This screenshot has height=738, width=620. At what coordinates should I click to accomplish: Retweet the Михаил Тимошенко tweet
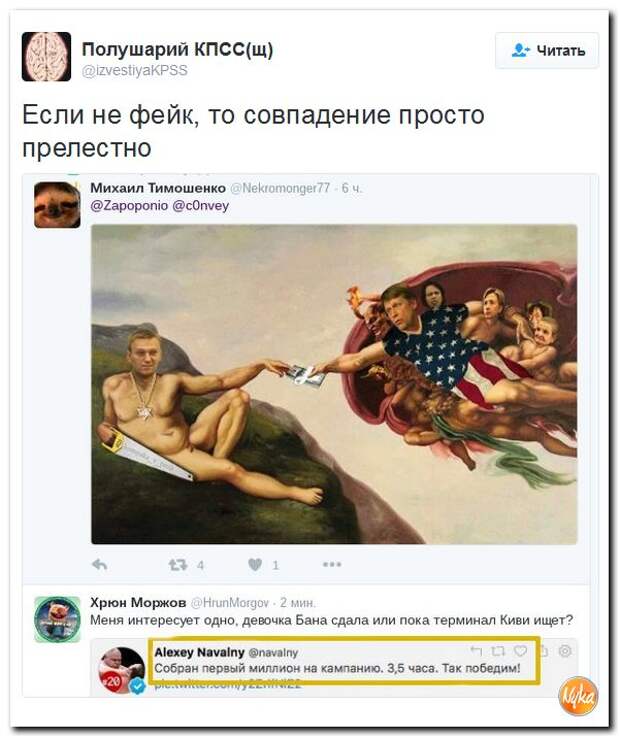178,564
